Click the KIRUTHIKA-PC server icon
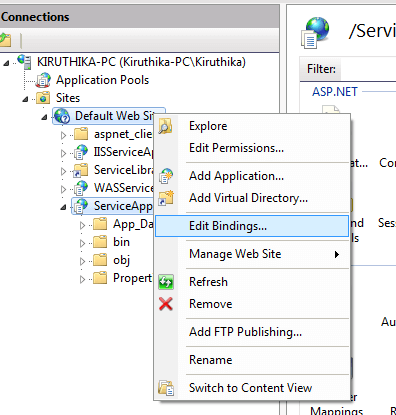This screenshot has width=396, height=415. click(x=24, y=62)
